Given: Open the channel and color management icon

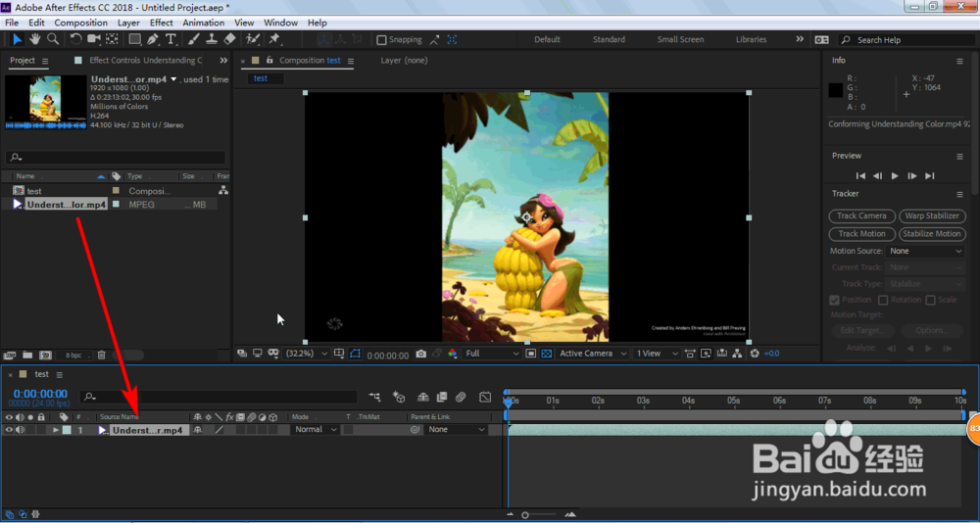Looking at the screenshot, I should (x=453, y=354).
